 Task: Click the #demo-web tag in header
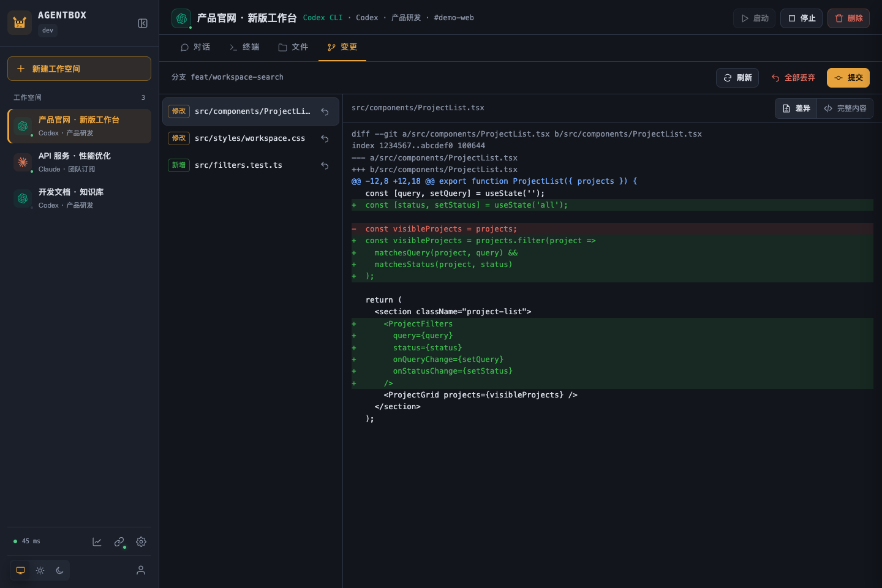click(x=454, y=18)
